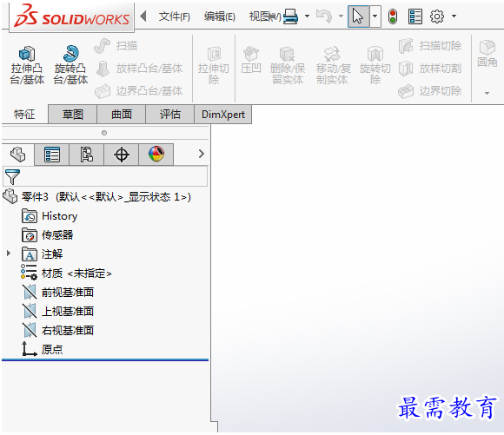
Task: Click the blue rollback bar
Action: tap(105, 360)
